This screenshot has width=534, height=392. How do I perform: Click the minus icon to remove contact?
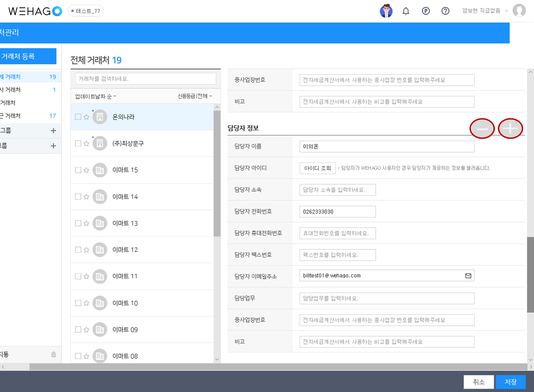[482, 129]
